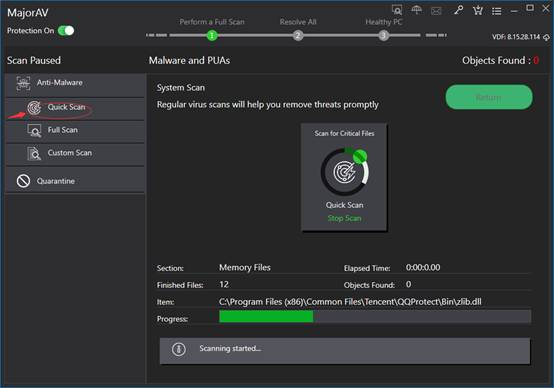Maximize the MajorAV window
The width and height of the screenshot is (554, 388).
pos(530,8)
